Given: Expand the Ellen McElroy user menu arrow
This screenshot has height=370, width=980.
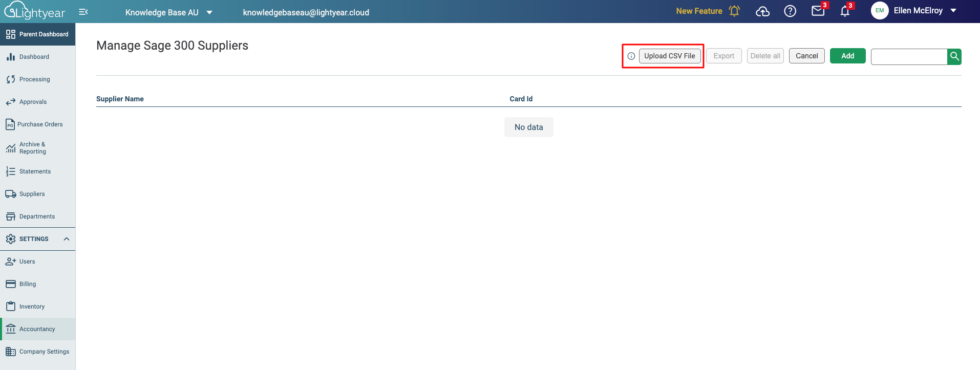Looking at the screenshot, I should coord(953,11).
